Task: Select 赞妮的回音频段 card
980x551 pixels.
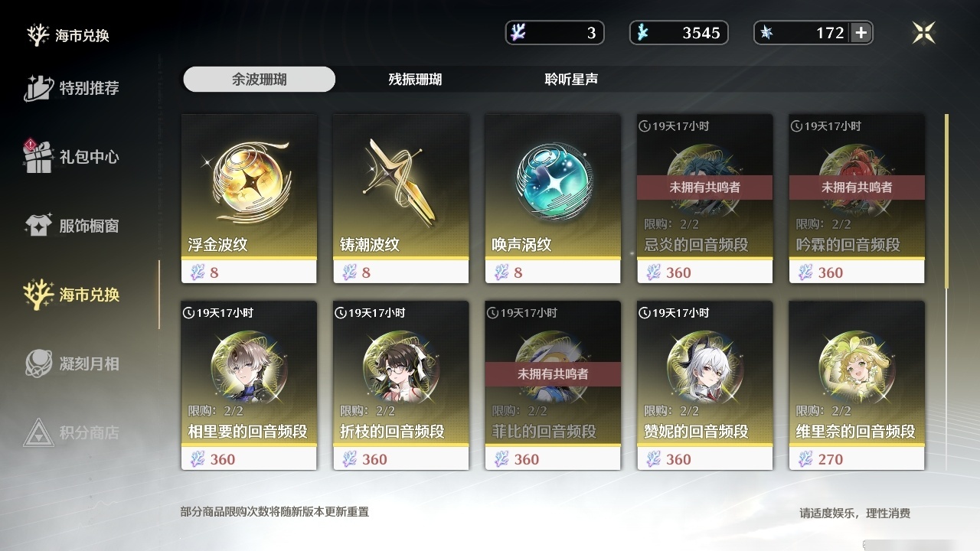Action: 704,385
